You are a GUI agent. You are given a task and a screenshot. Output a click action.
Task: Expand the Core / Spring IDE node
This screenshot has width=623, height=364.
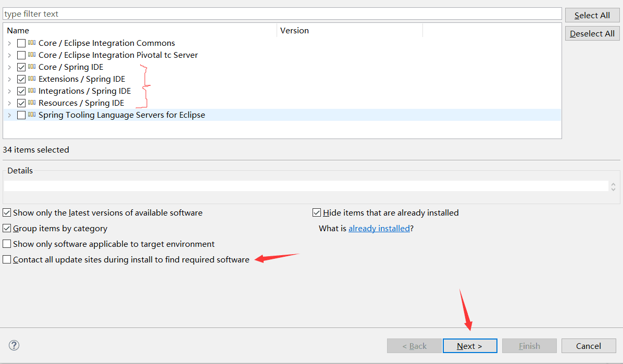9,67
